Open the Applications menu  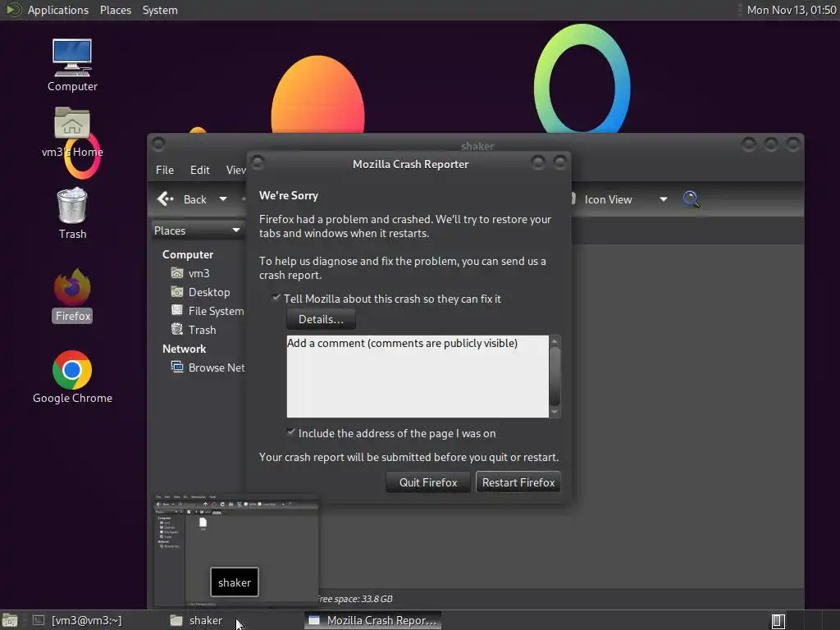pyautogui.click(x=58, y=10)
